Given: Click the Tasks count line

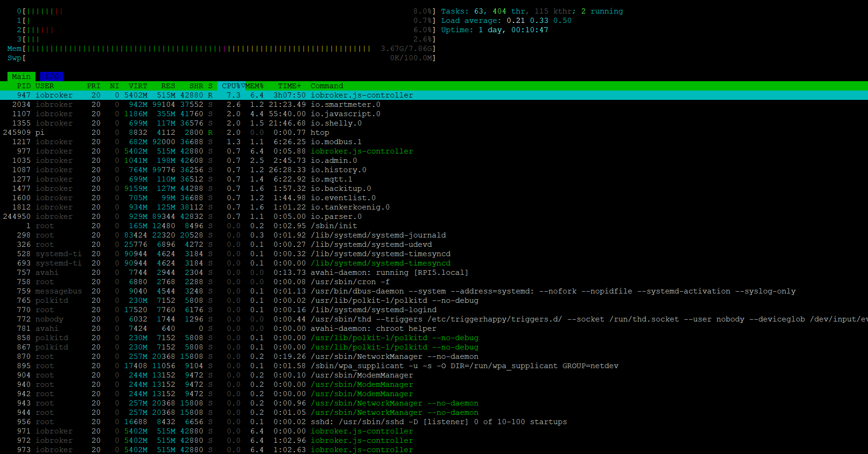Looking at the screenshot, I should (x=532, y=11).
